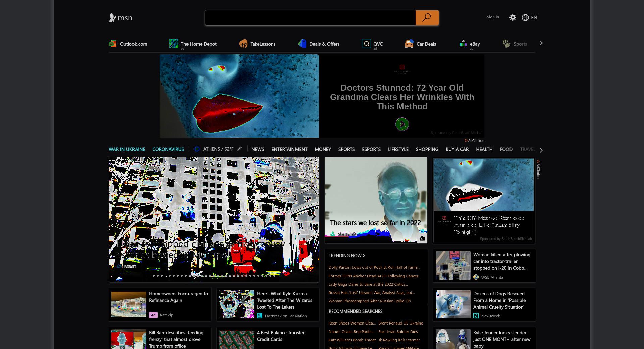Click the weather icon beside Athens

pos(197,149)
